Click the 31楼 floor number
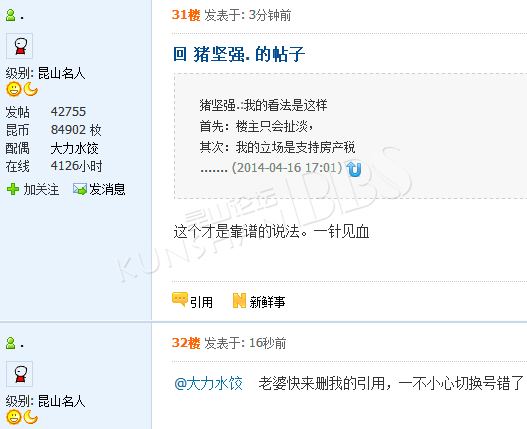 [x=186, y=15]
